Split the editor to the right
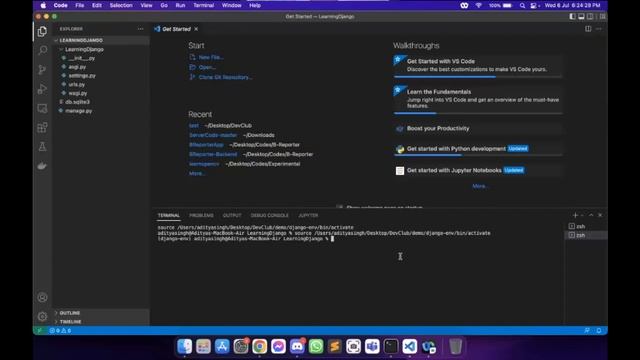The height and width of the screenshot is (360, 640). click(x=588, y=29)
